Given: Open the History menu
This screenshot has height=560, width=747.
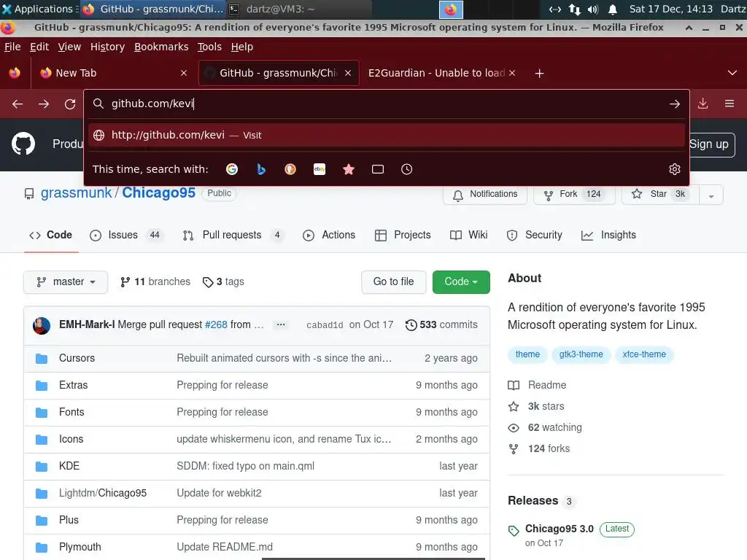Looking at the screenshot, I should (107, 47).
